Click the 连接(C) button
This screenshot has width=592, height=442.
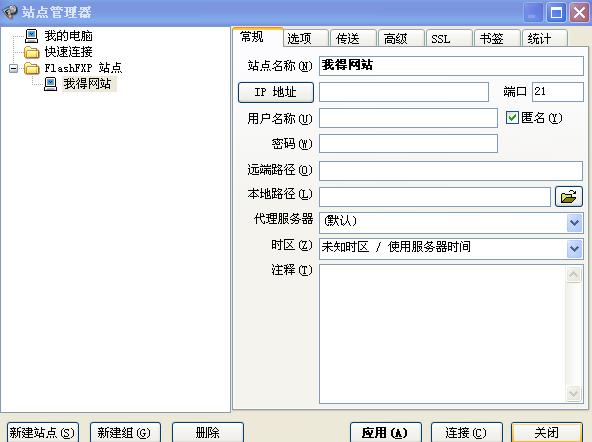(467, 432)
